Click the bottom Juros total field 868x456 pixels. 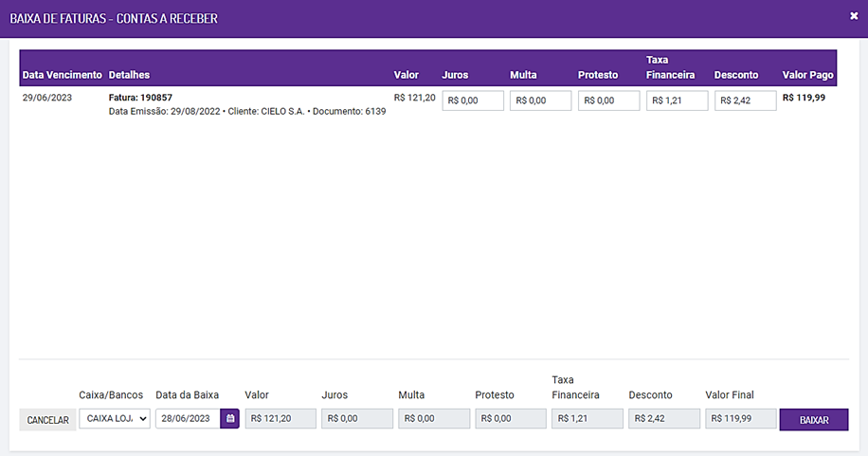coord(357,419)
